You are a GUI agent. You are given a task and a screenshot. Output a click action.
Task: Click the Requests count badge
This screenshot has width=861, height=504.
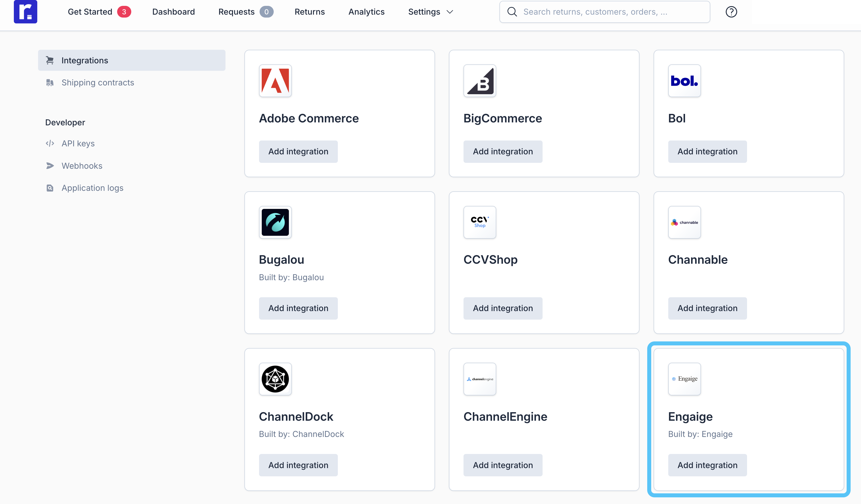tap(266, 12)
